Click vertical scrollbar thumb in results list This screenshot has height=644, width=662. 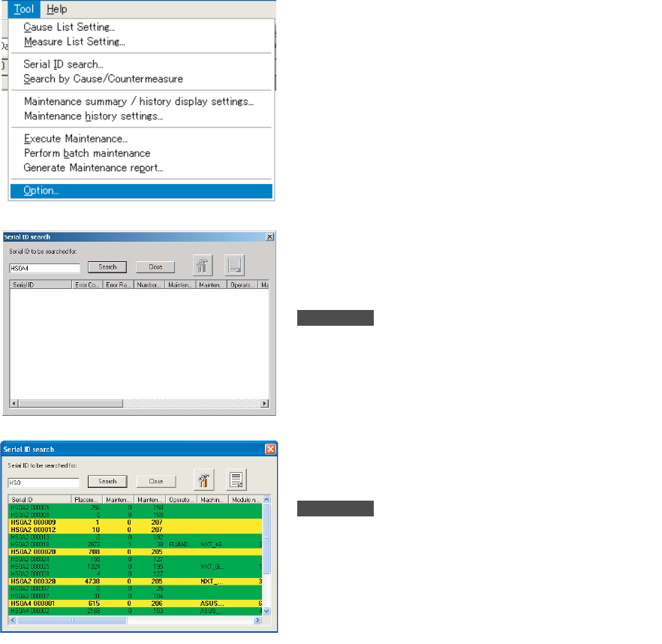click(x=266, y=538)
